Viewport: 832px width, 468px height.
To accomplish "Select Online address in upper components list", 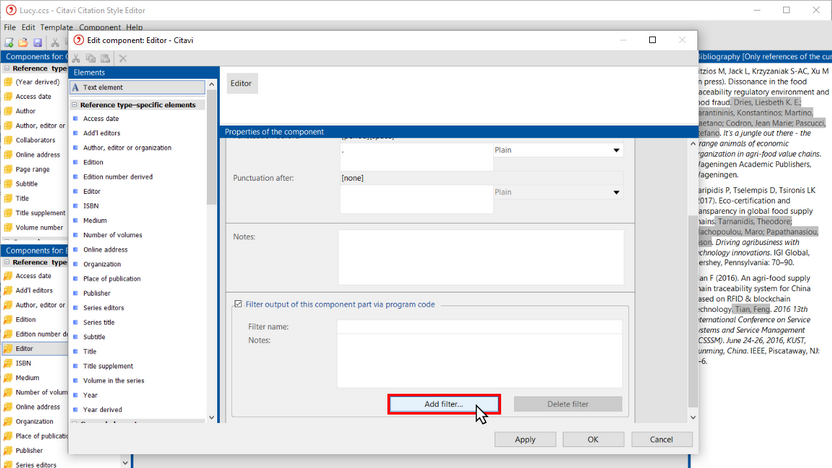I will click(38, 155).
